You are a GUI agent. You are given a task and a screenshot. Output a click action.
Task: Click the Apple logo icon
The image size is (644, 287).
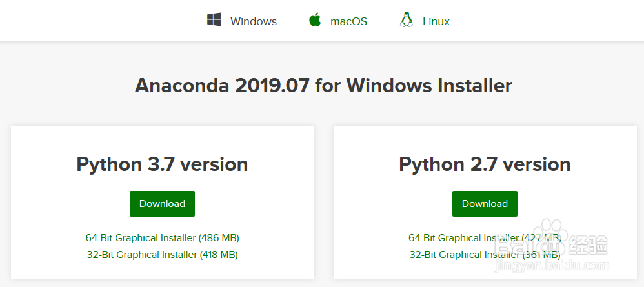point(315,19)
